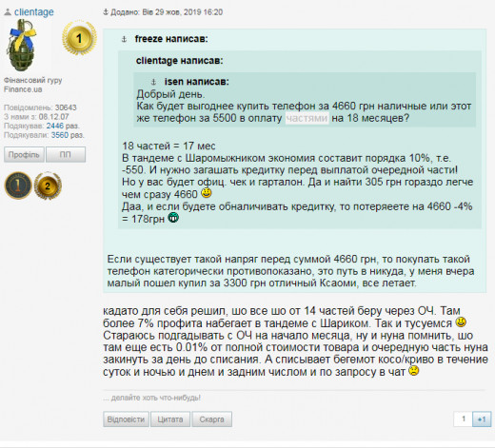Click the highlighted word частями in quote
This screenshot has width=495, height=448.
(307, 118)
